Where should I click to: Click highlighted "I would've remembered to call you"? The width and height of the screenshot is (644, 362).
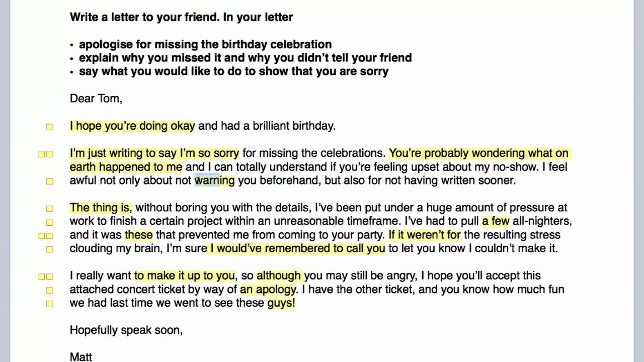(297, 248)
